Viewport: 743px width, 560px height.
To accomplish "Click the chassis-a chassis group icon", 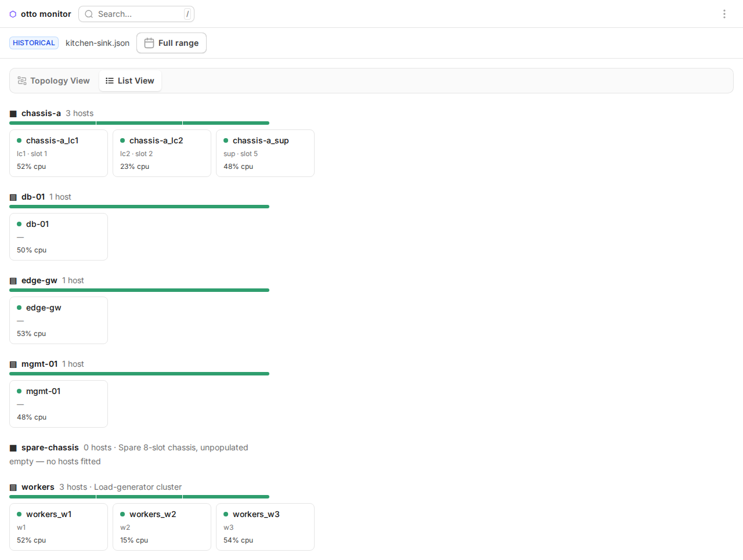I will [x=13, y=114].
